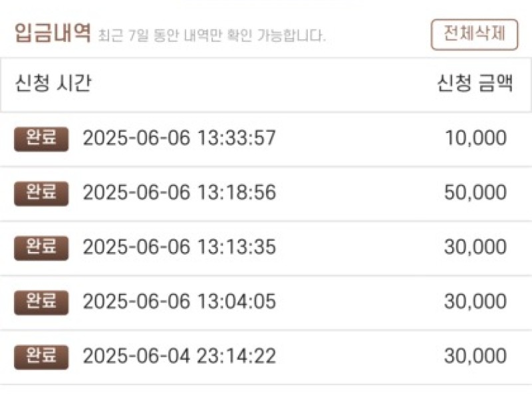
Task: Open the 2025-06-06 13:04:05 deposit row
Action: [266, 303]
